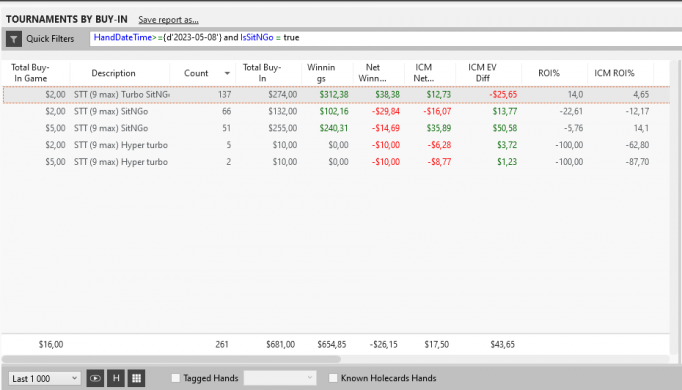The height and width of the screenshot is (390, 682).
Task: Click the $681,00 total buy-in summary
Action: [281, 344]
